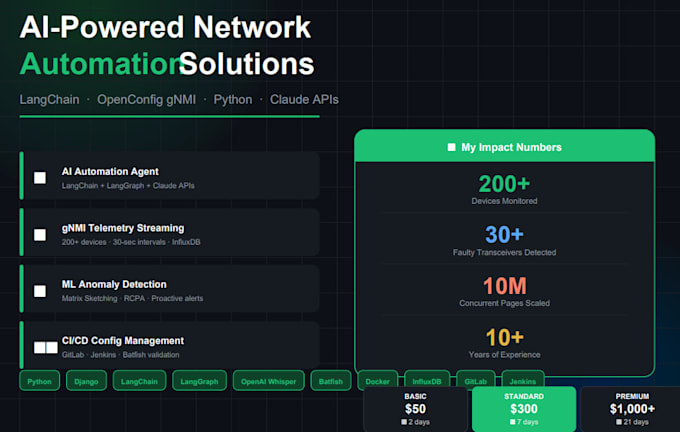This screenshot has height=432, width=680.
Task: Click the My Impact Numbers heading
Action: coord(511,147)
